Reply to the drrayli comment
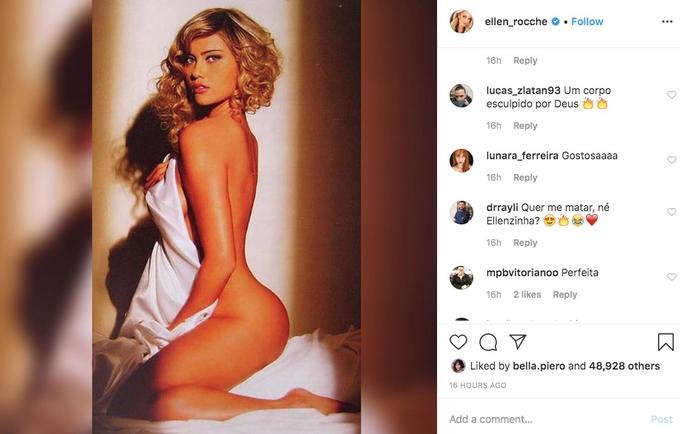This screenshot has width=680, height=434. tap(525, 243)
